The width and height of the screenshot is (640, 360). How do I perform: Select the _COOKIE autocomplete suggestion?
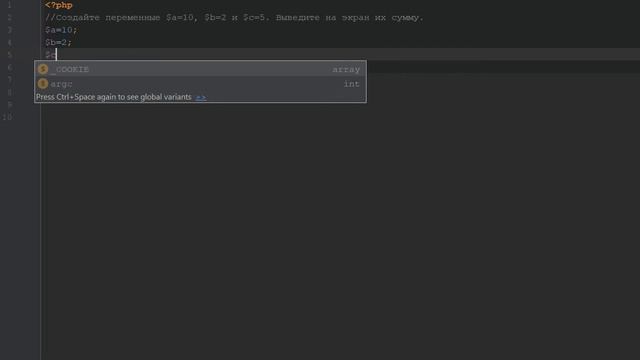point(200,69)
